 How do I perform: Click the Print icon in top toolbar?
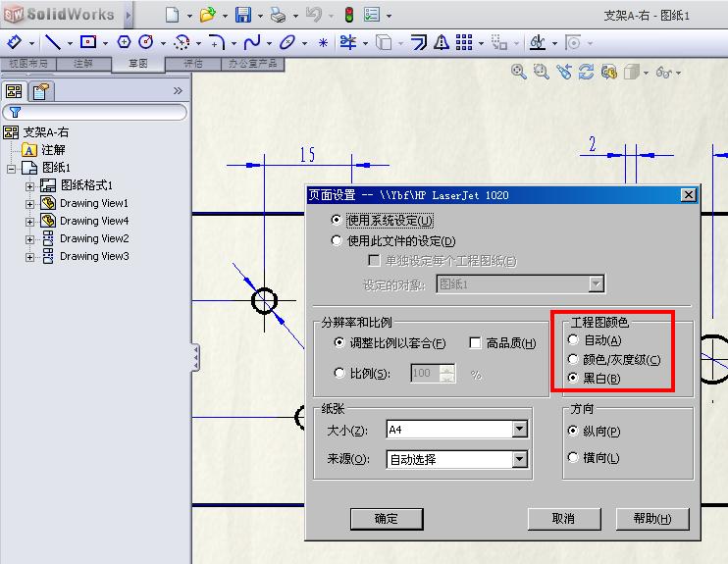pos(278,16)
